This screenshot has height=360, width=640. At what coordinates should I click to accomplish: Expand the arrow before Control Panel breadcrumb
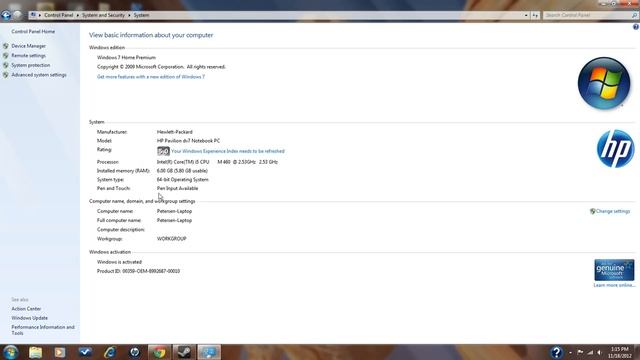pyautogui.click(x=40, y=15)
